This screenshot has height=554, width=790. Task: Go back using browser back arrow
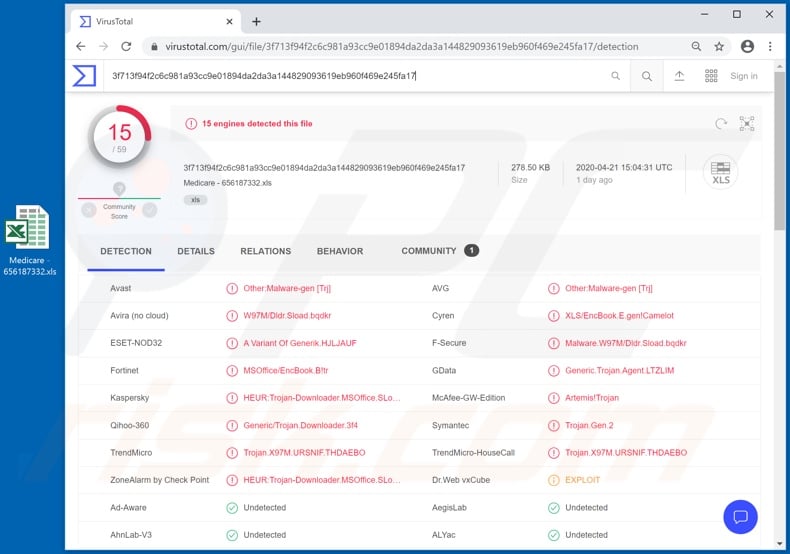pos(81,46)
